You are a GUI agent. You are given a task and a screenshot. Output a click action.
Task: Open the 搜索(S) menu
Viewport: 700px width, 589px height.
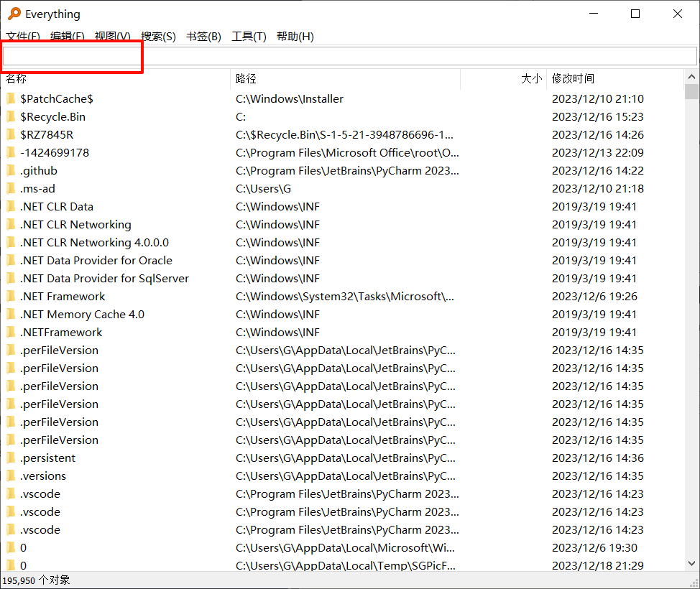coord(158,37)
